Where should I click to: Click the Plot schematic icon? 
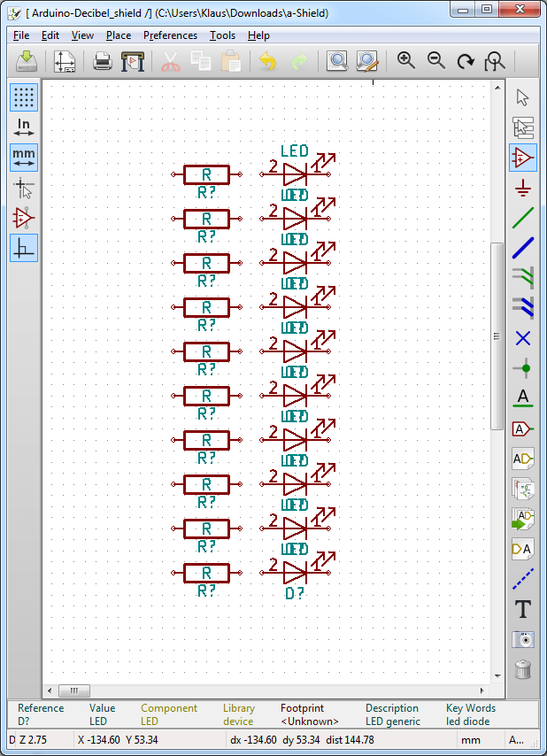click(x=133, y=61)
